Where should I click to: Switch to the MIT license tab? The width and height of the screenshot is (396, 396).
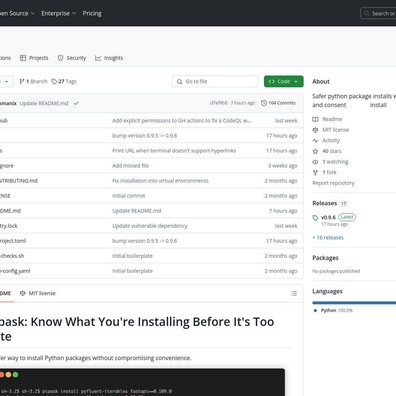pos(38,293)
